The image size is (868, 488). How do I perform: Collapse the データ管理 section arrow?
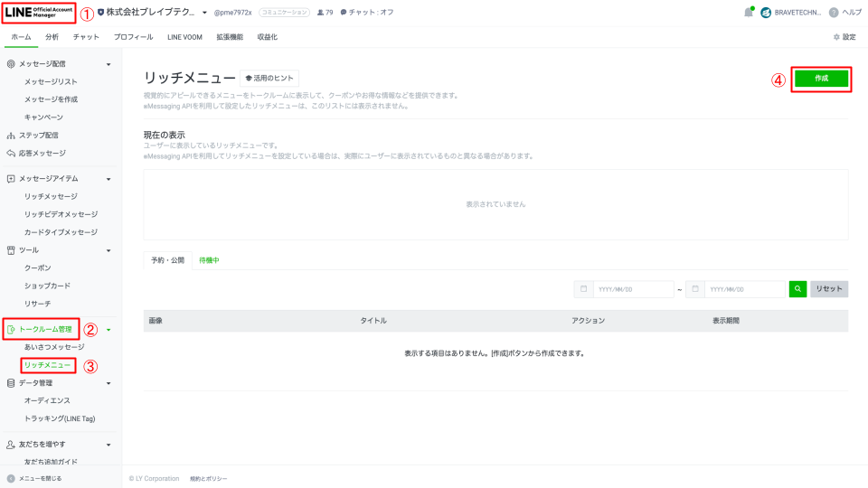pos(108,383)
